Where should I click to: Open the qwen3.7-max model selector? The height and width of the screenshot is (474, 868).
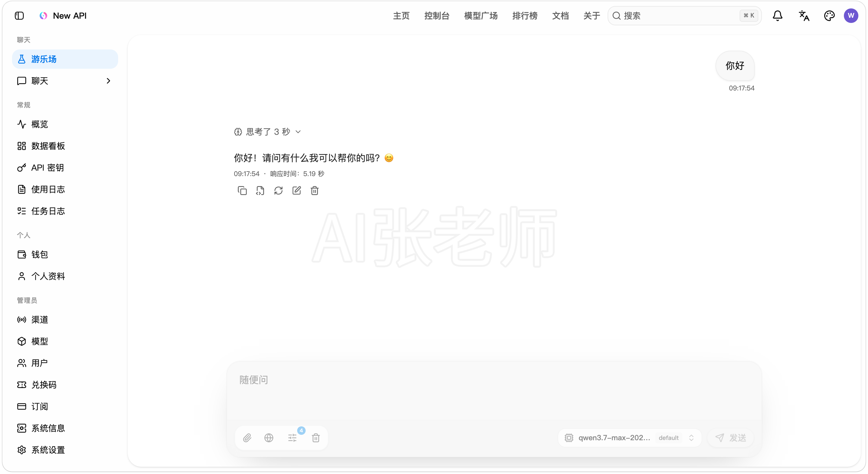[629, 438]
